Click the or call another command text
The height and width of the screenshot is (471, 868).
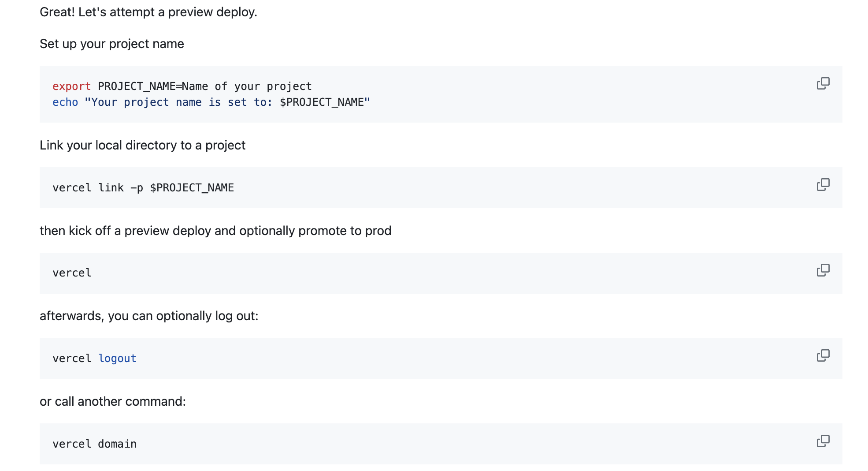(x=113, y=401)
